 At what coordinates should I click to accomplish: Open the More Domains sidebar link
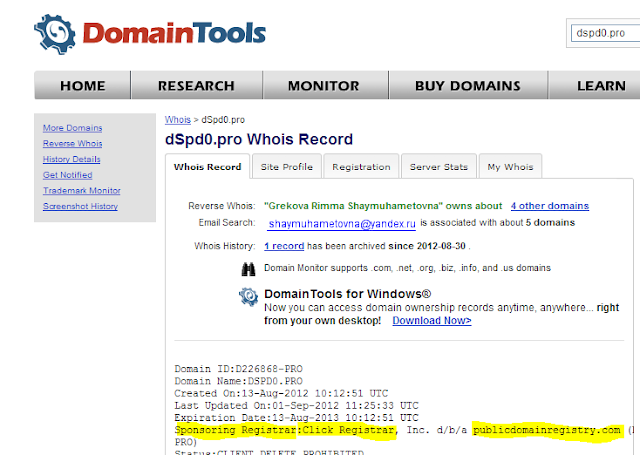[73, 128]
